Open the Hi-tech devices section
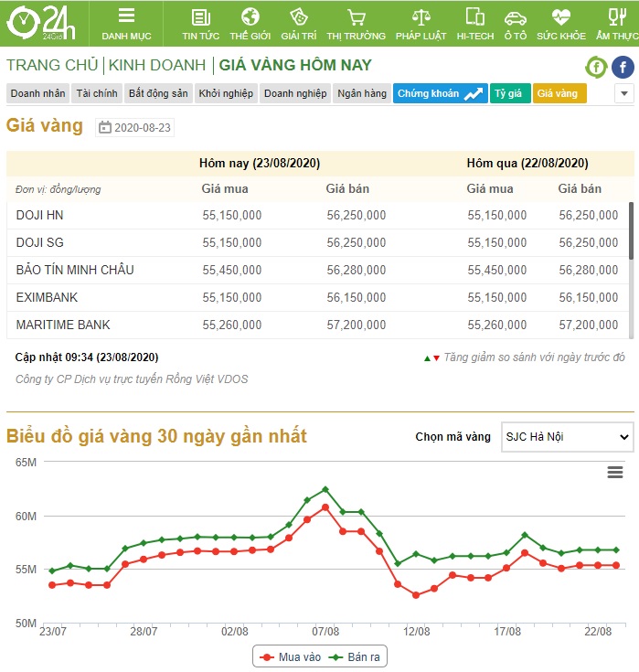 pyautogui.click(x=474, y=24)
